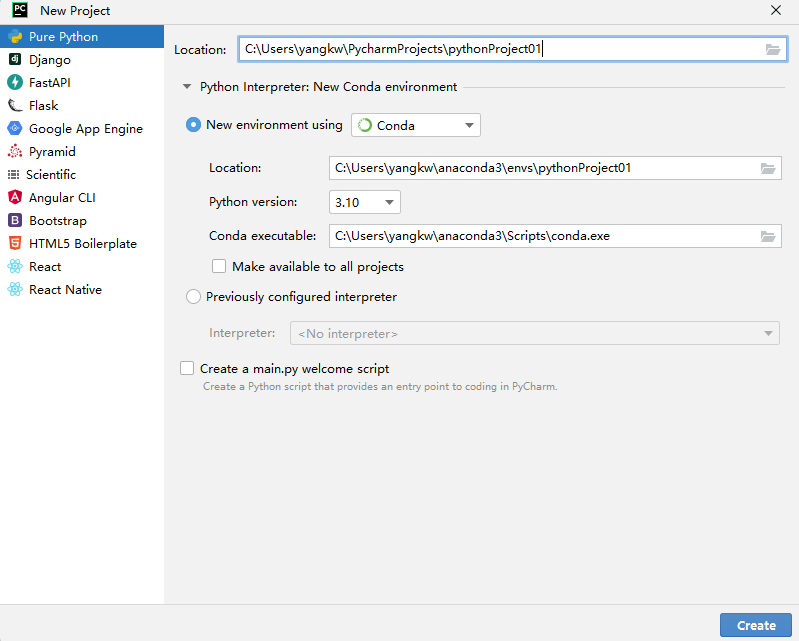Click the conda environment Location field
The height and width of the screenshot is (641, 799).
point(555,168)
